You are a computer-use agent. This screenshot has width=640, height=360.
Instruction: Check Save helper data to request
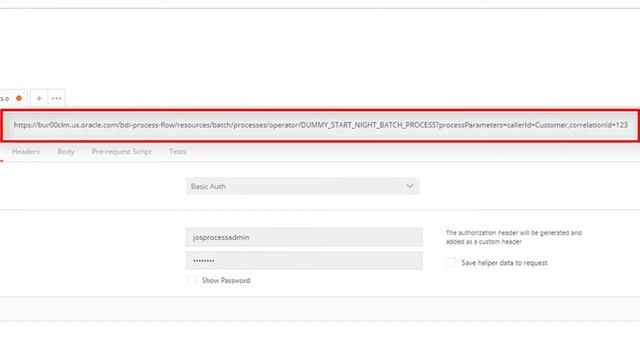[x=451, y=262]
